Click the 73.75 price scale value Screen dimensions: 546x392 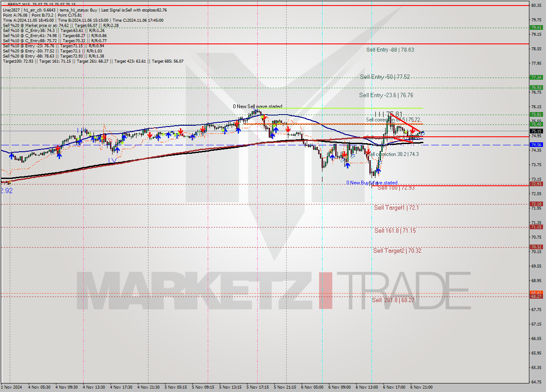(x=536, y=164)
